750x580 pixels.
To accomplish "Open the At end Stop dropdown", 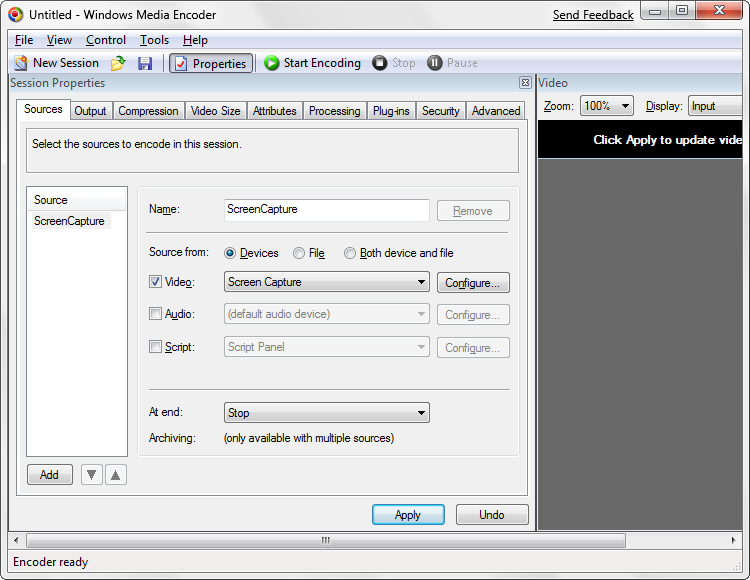I will tap(421, 413).
